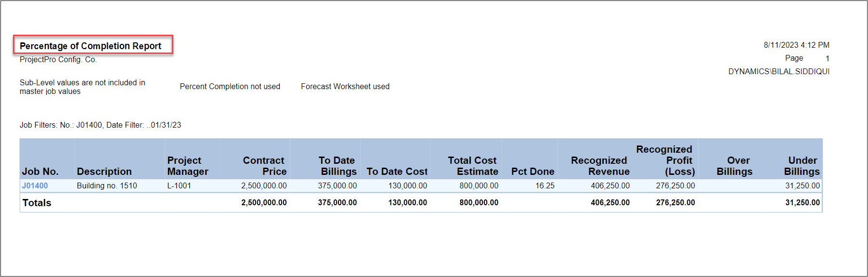Click the Recognized Profit (Loss) header
The image size is (868, 277).
point(665,160)
